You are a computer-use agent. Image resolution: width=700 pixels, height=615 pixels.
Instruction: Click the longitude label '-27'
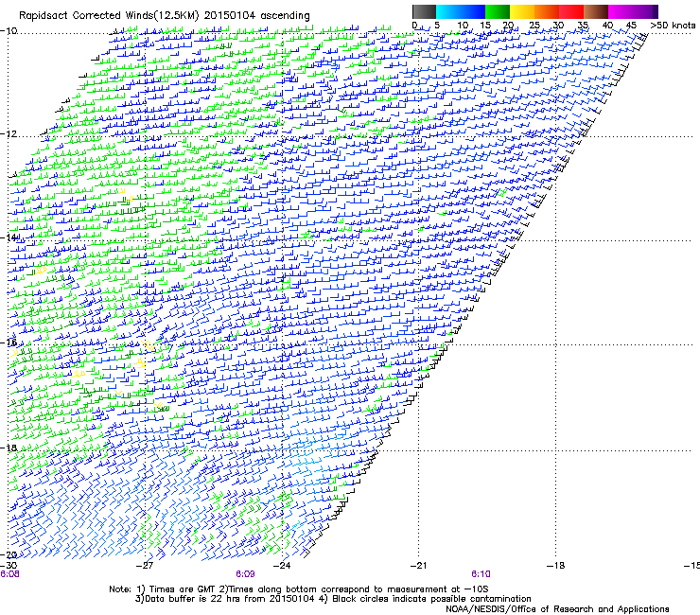coord(145,566)
